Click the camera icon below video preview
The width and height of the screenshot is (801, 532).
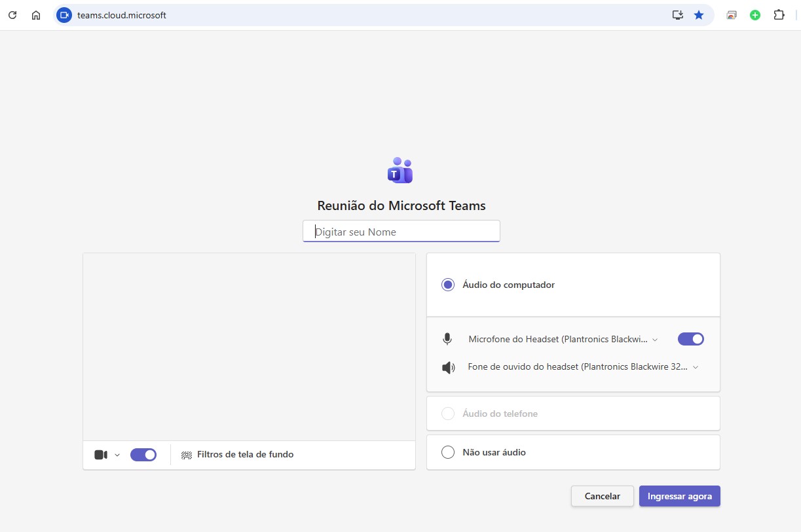101,455
